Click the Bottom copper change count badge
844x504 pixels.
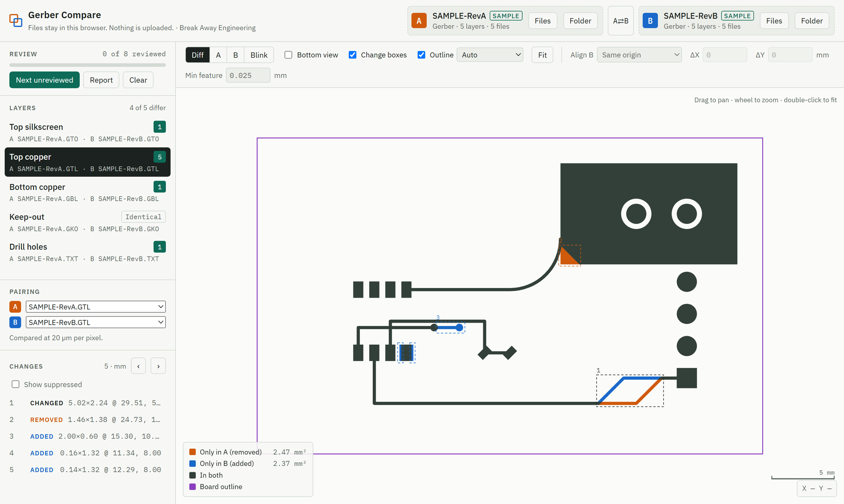pos(160,187)
